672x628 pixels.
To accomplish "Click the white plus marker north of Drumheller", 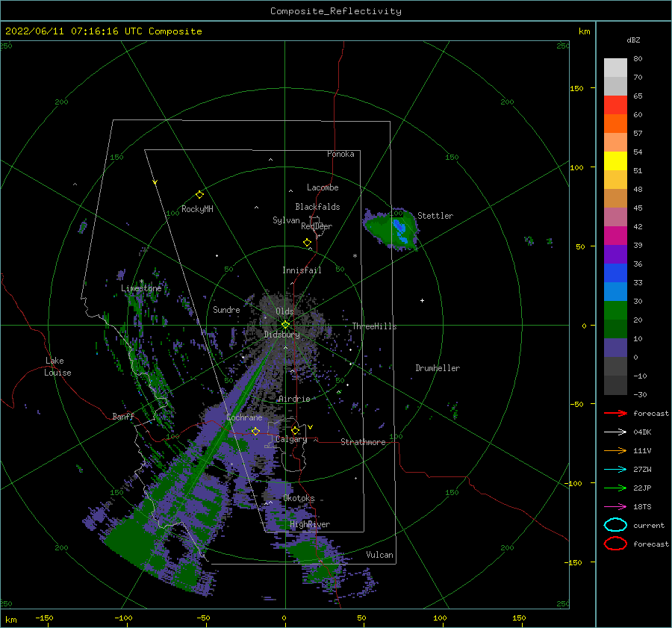I will pyautogui.click(x=422, y=300).
